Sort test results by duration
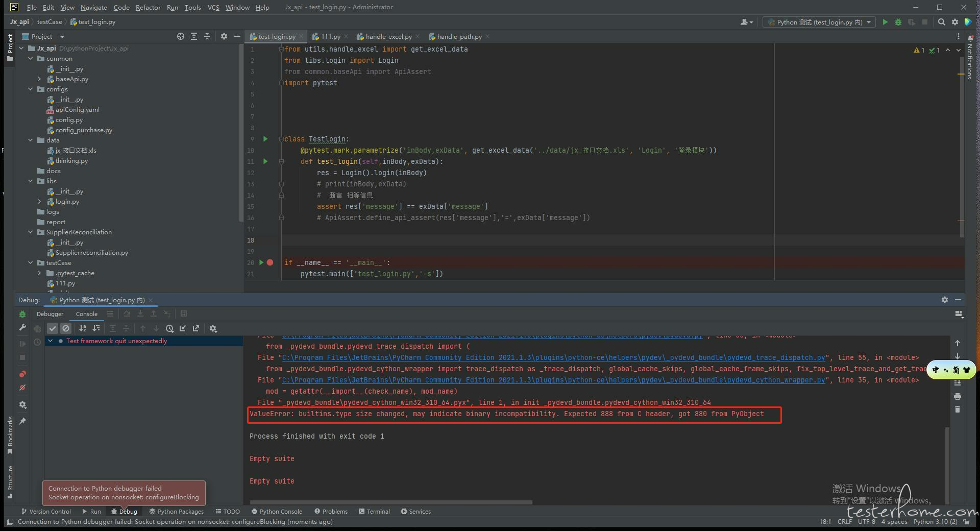The width and height of the screenshot is (980, 531). coord(96,328)
